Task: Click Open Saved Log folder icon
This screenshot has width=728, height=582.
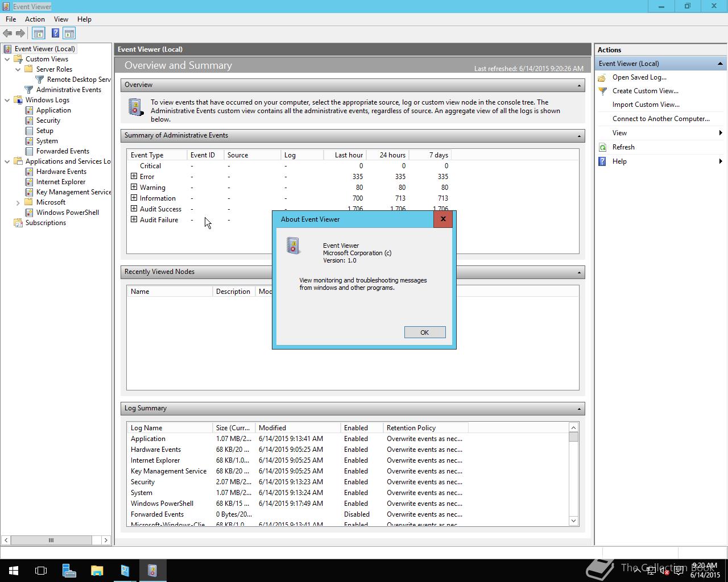Action: coord(602,77)
